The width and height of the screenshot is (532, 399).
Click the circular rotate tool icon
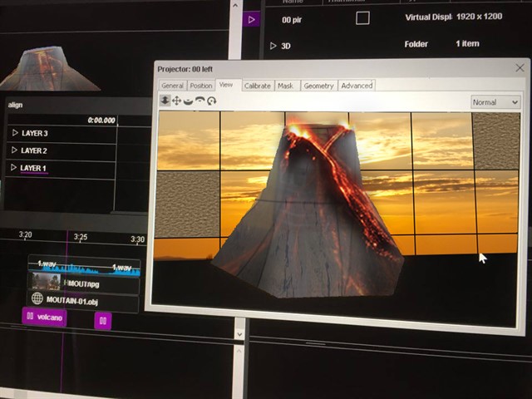(212, 101)
